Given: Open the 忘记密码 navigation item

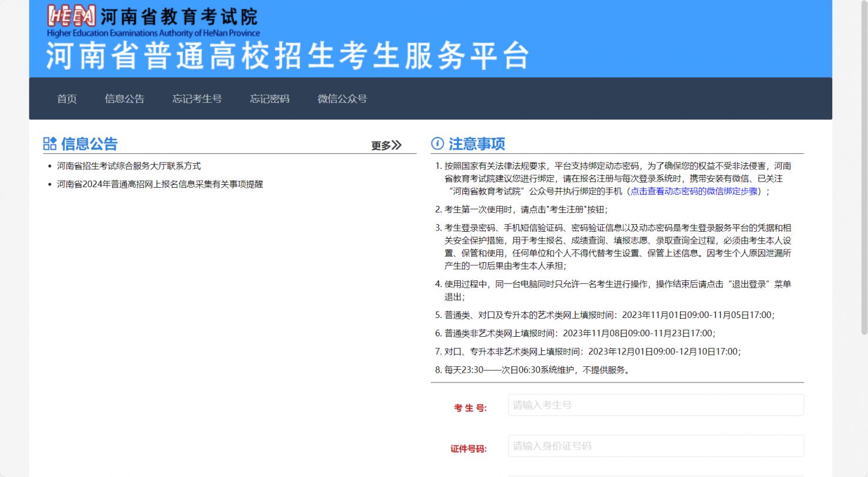Looking at the screenshot, I should pos(270,99).
